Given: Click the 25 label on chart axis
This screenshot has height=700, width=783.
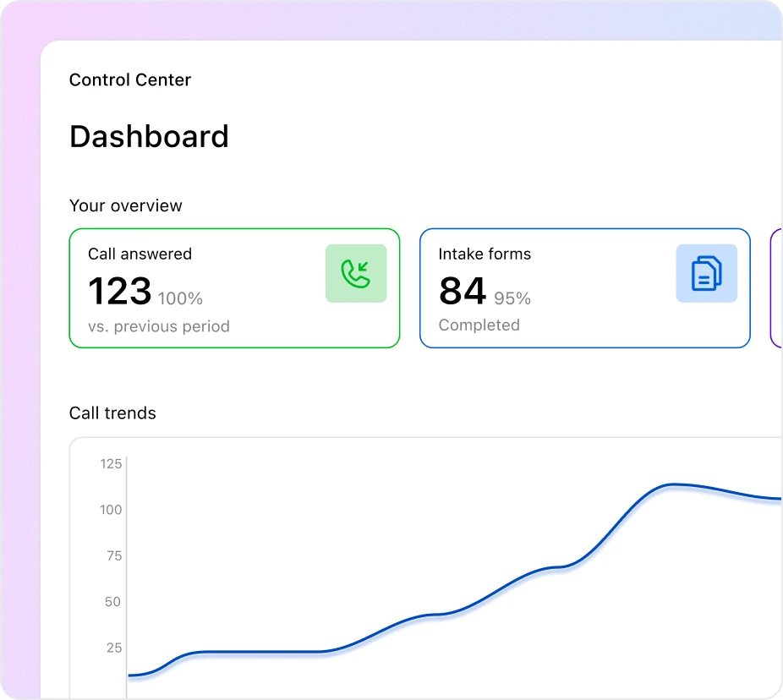Looking at the screenshot, I should point(112,648).
